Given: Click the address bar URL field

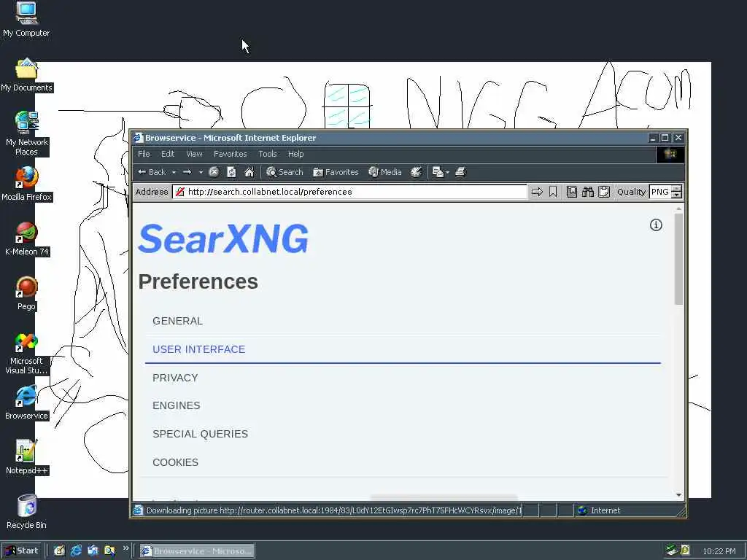Looking at the screenshot, I should pos(349,192).
